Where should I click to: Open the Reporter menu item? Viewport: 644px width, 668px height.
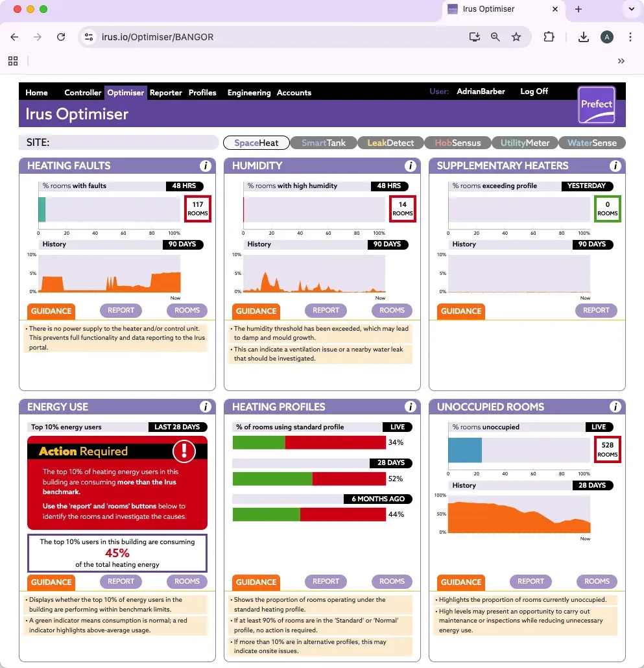pos(166,93)
